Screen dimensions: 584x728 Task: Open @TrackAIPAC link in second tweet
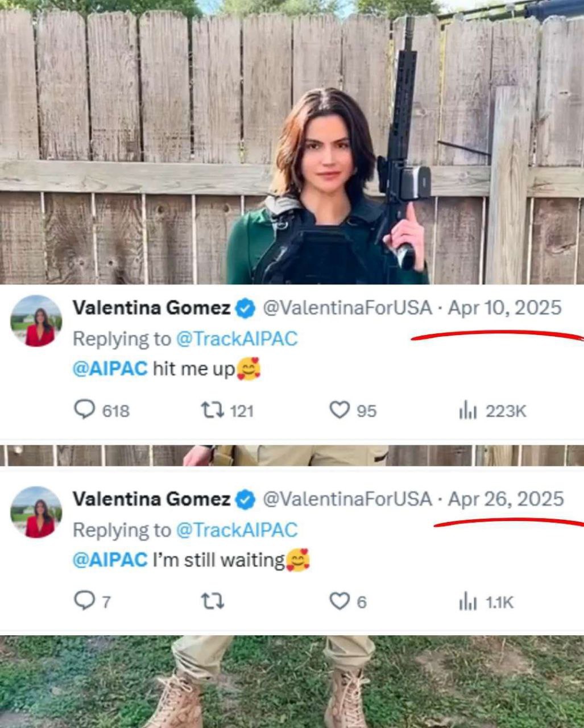[x=237, y=530]
